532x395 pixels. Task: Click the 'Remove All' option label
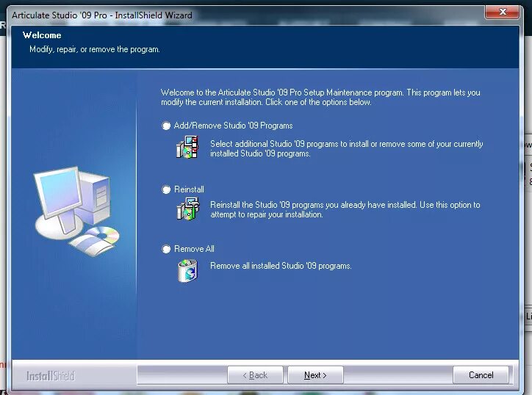click(x=194, y=249)
